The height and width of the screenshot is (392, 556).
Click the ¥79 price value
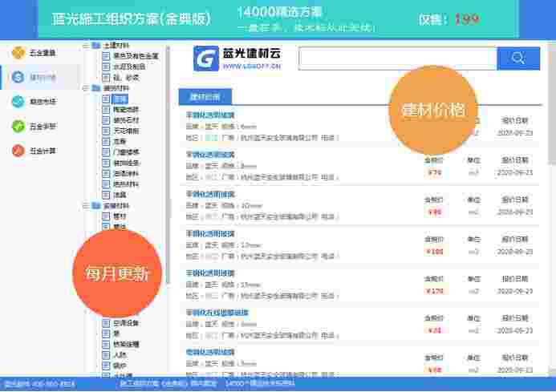point(434,172)
